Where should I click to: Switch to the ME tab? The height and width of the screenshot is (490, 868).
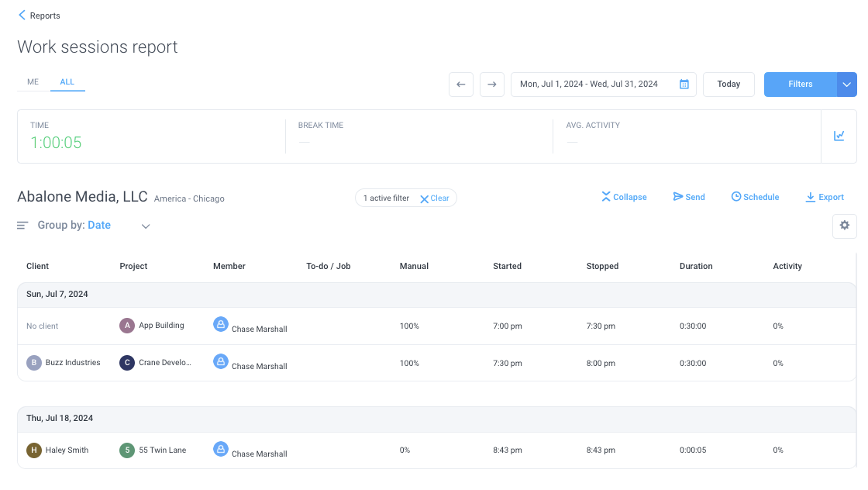33,82
